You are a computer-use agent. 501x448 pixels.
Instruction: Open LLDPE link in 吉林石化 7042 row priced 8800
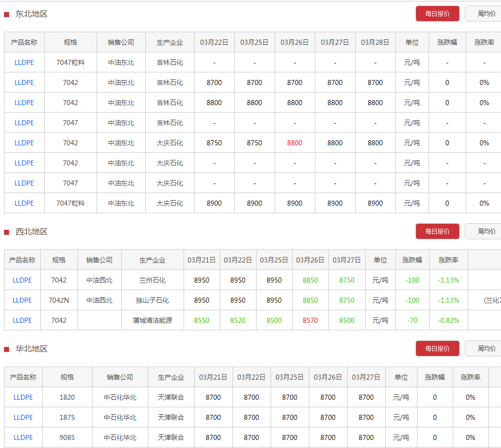point(24,103)
